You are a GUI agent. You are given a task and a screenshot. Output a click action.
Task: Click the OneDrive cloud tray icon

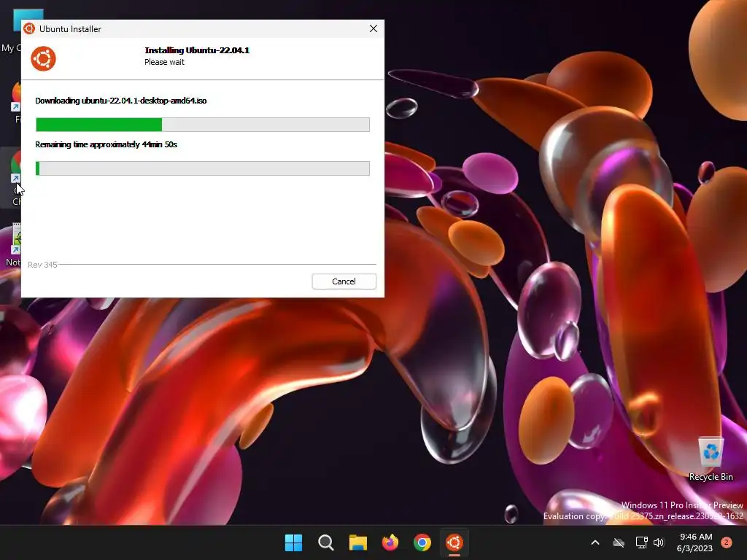619,542
